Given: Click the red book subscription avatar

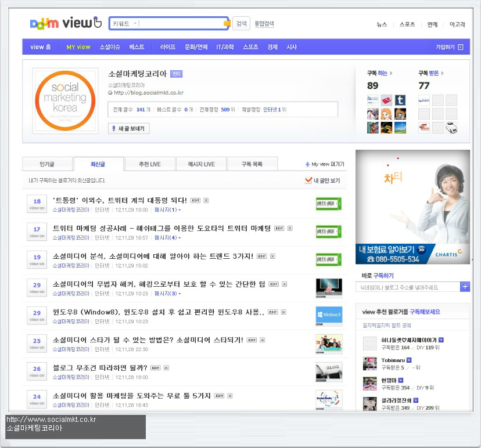Looking at the screenshot, I should tap(386, 100).
